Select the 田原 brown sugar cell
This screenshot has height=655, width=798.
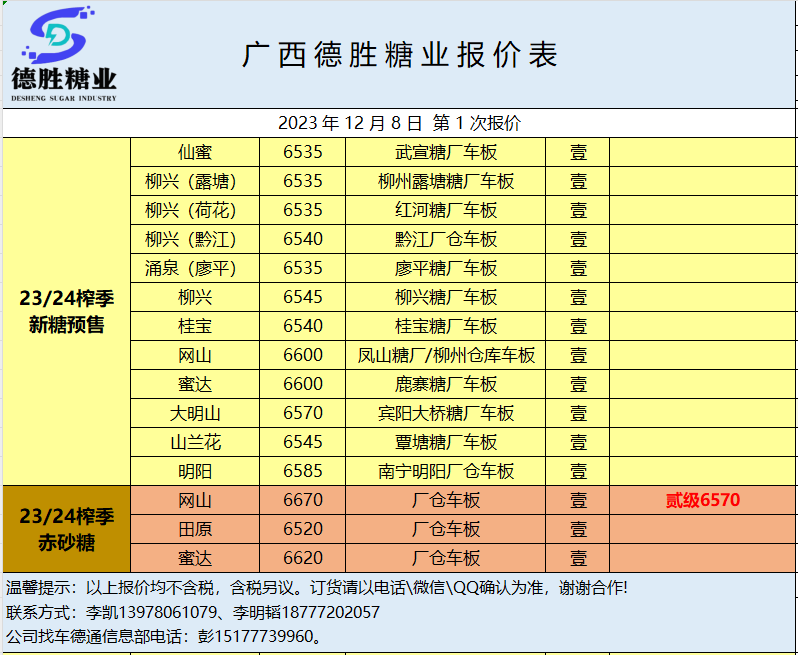[x=195, y=529]
